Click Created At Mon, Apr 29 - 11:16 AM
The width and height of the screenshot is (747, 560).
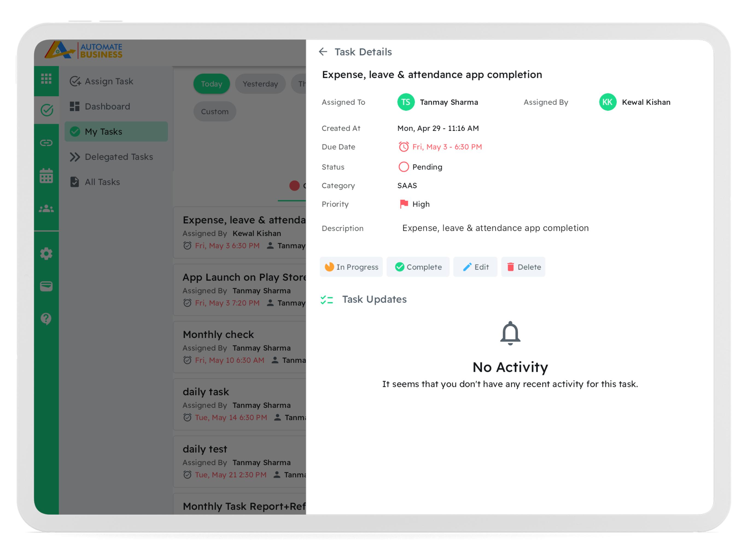(438, 128)
